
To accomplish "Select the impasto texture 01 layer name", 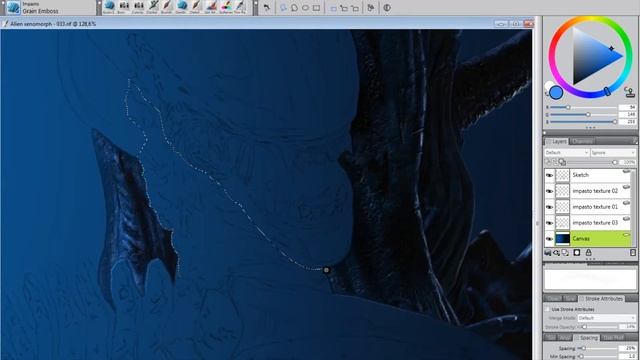I will pyautogui.click(x=595, y=207).
